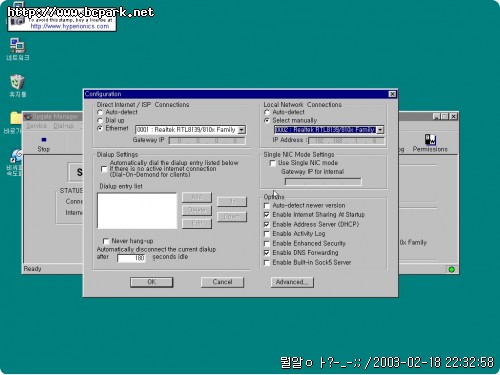Open the Network desktop icon
The image size is (500, 375).
point(17,49)
